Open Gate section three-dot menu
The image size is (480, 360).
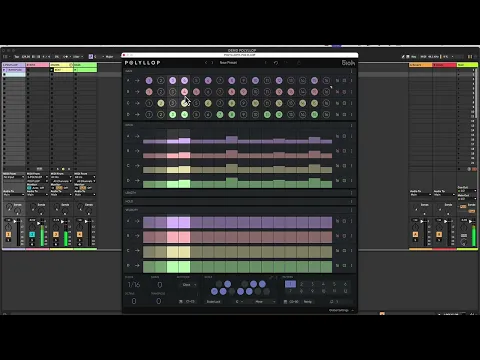pyautogui.click(x=351, y=71)
